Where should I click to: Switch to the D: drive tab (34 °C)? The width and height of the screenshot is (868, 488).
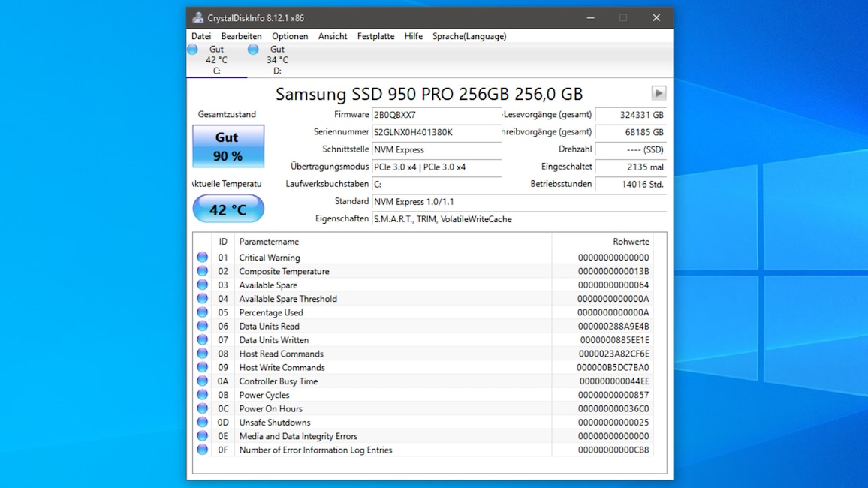[x=277, y=60]
